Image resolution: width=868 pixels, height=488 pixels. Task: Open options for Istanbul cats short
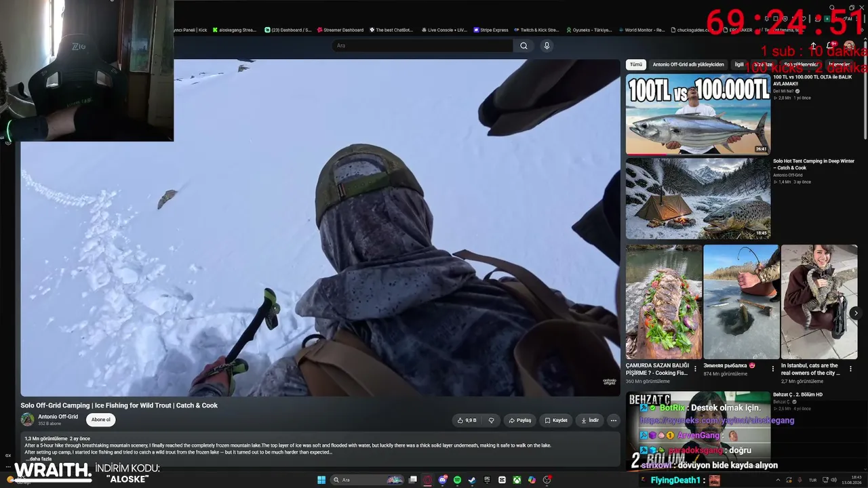(851, 369)
